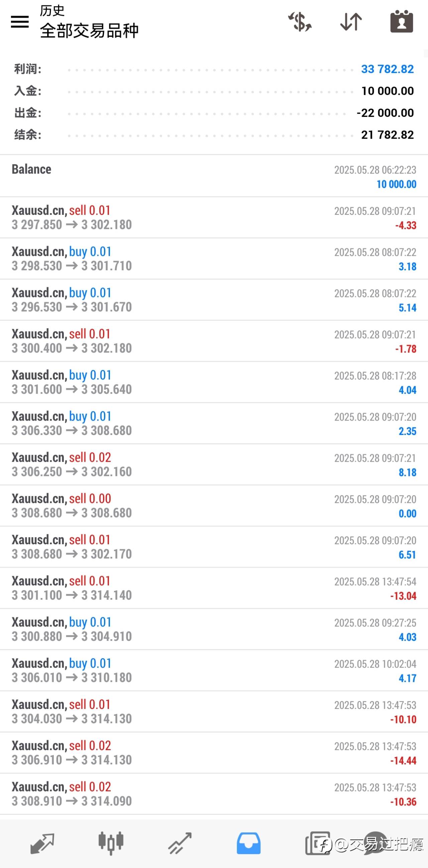Open the candlestick Chart tab

point(111,843)
